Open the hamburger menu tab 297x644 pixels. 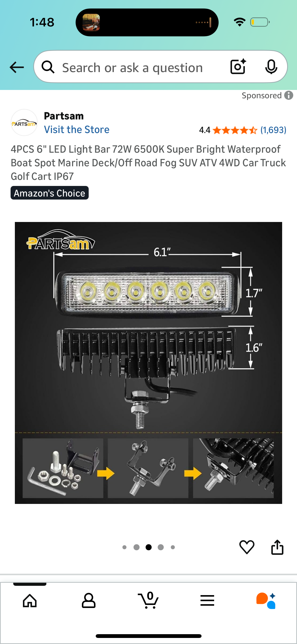tap(207, 600)
